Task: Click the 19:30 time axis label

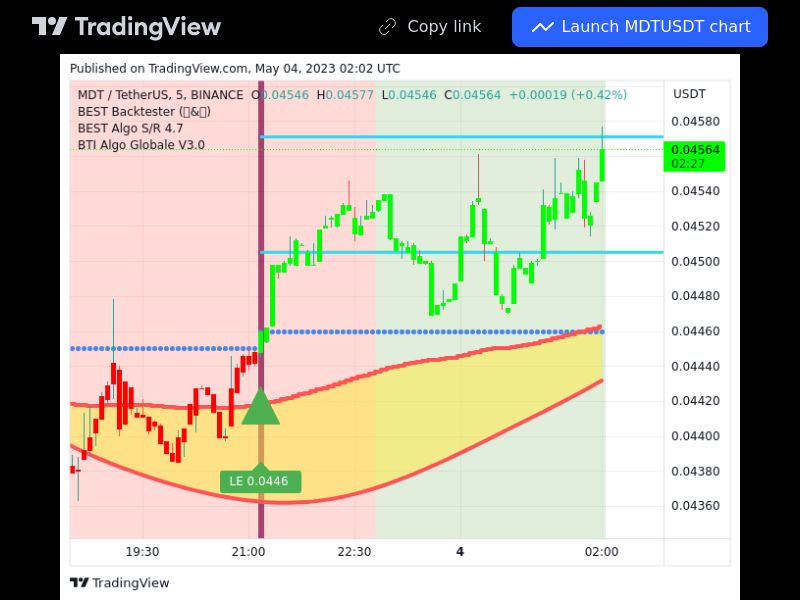Action: coord(142,552)
